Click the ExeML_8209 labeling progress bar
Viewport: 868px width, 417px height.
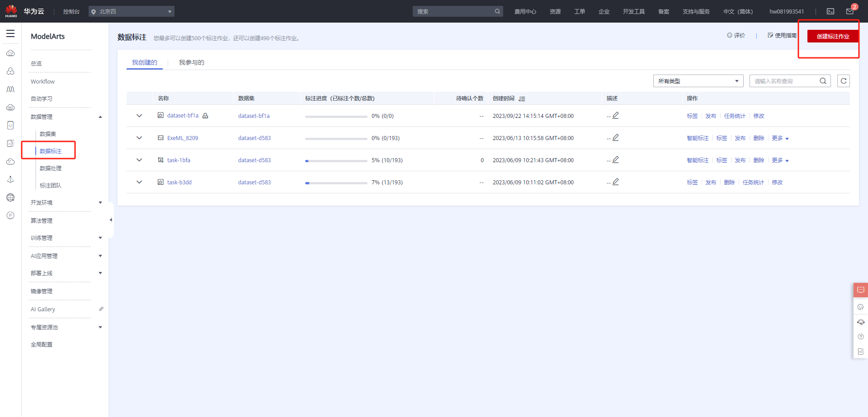pyautogui.click(x=336, y=139)
